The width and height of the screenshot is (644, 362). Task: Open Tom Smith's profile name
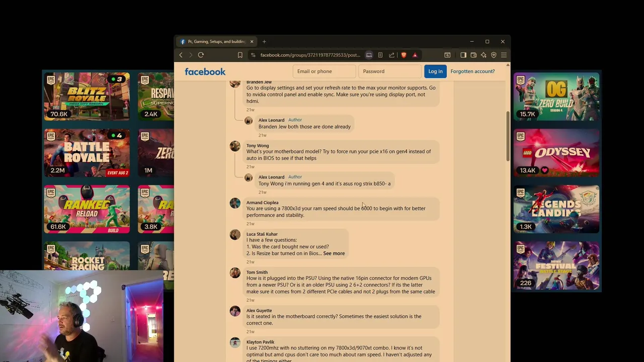click(257, 273)
